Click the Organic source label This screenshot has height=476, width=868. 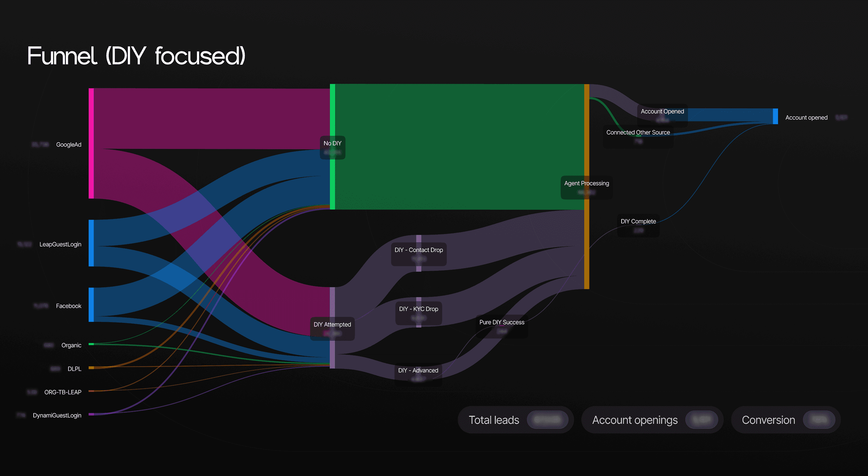point(71,345)
